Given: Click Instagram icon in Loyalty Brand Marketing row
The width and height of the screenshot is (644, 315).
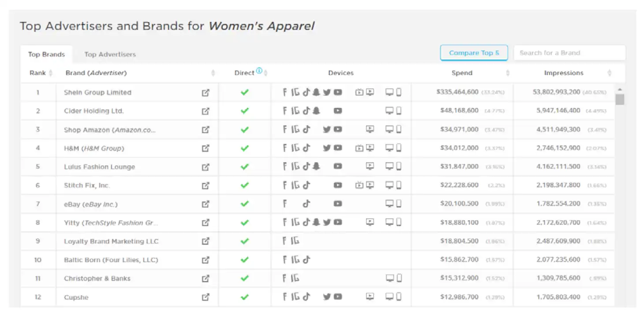Looking at the screenshot, I should click(296, 241).
